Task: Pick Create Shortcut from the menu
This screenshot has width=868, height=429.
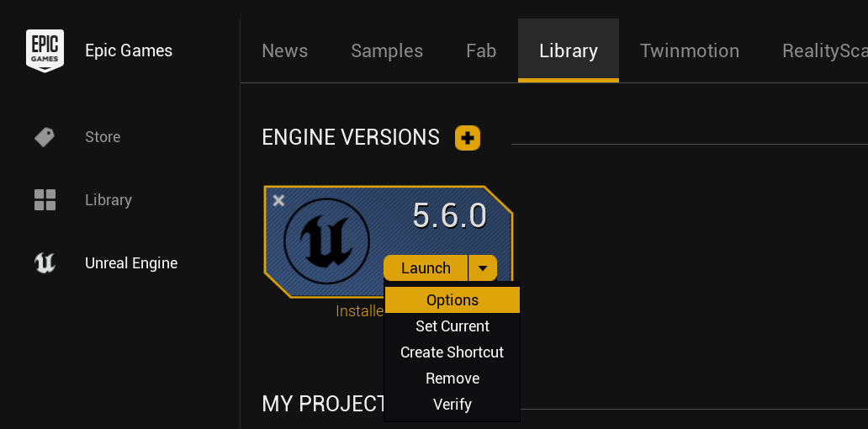Action: 453,352
